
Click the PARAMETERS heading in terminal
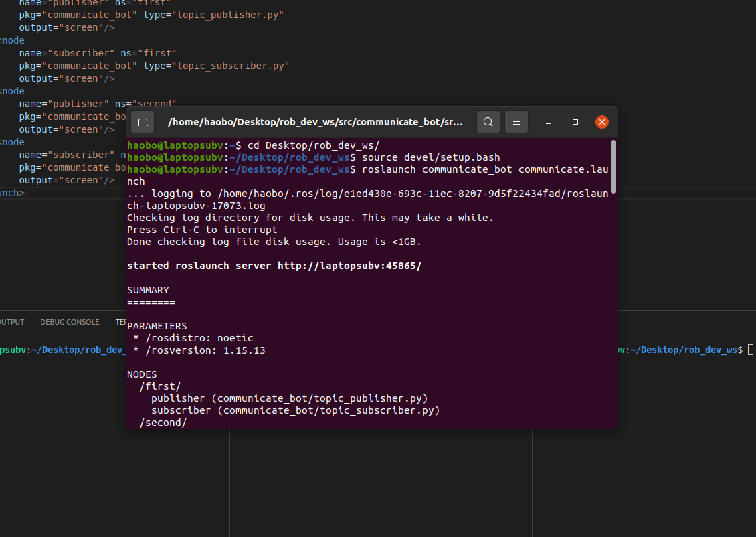(x=157, y=326)
